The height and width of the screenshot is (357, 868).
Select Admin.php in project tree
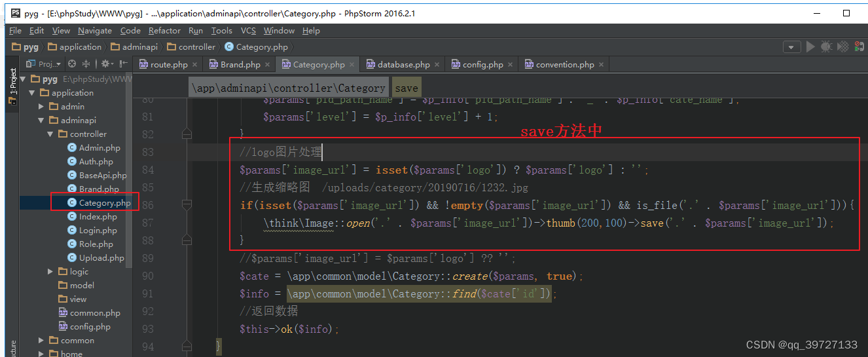94,147
